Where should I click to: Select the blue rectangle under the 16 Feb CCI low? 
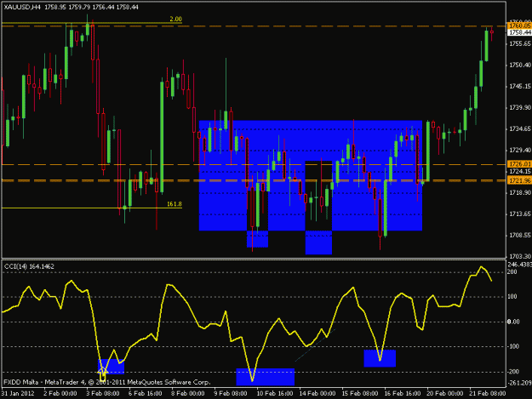coord(380,358)
